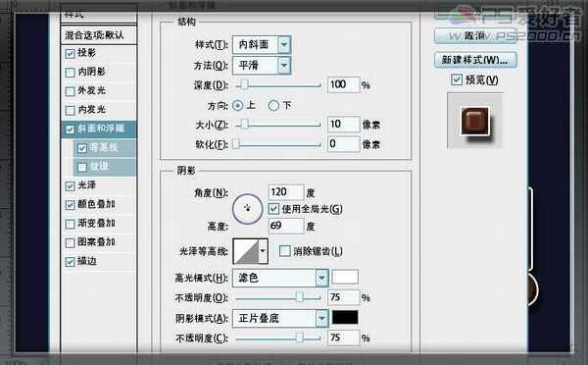Viewport: 588px width, 365px height.
Task: Open the 方法(Q) dropdown showing 平滑
Action: pos(262,66)
